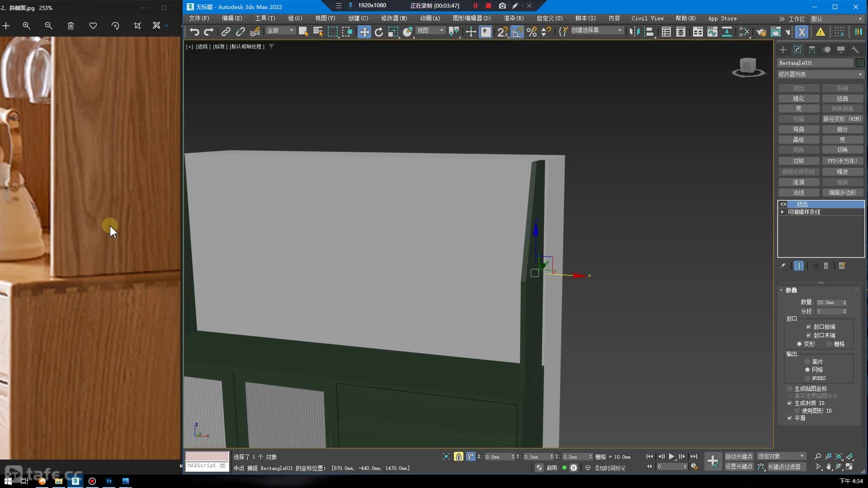Screen dimensions: 868x488
Task: Click the zoom in magnifier in image viewer
Action: 27,26
